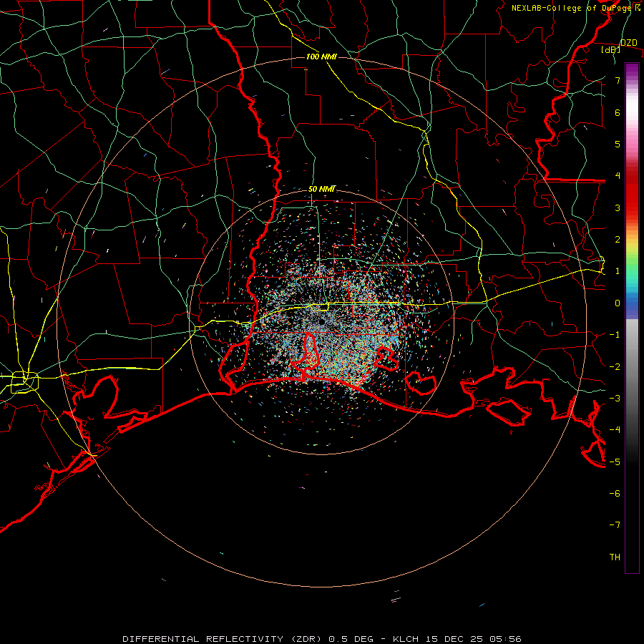
Task: Click the DZD product label above color bar
Action: (628, 43)
